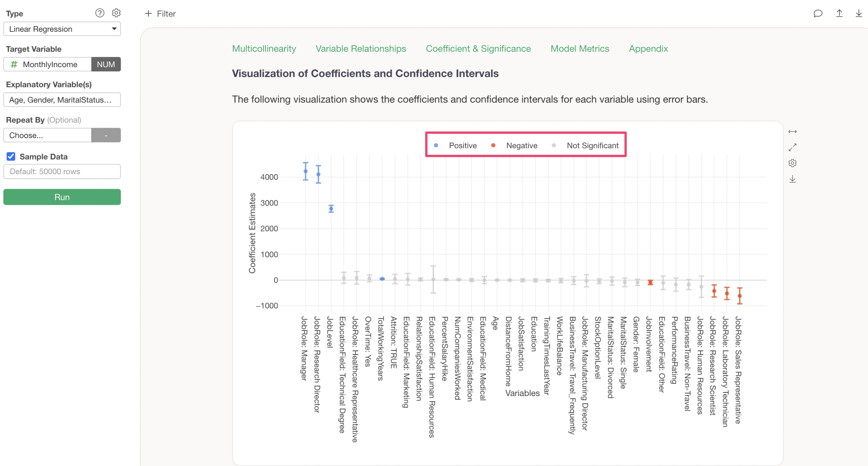Click the JobRole: Research Scientist data point
Image resolution: width=868 pixels, height=466 pixels.
coord(714,291)
